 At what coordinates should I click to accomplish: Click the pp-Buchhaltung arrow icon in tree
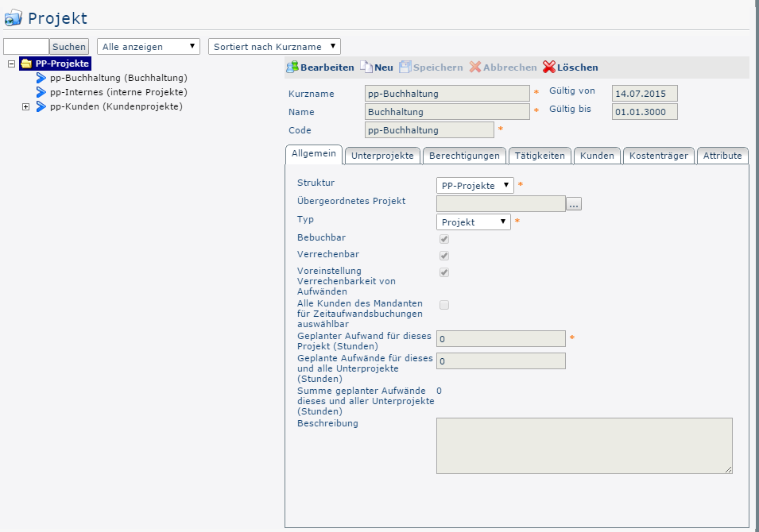pyautogui.click(x=41, y=78)
